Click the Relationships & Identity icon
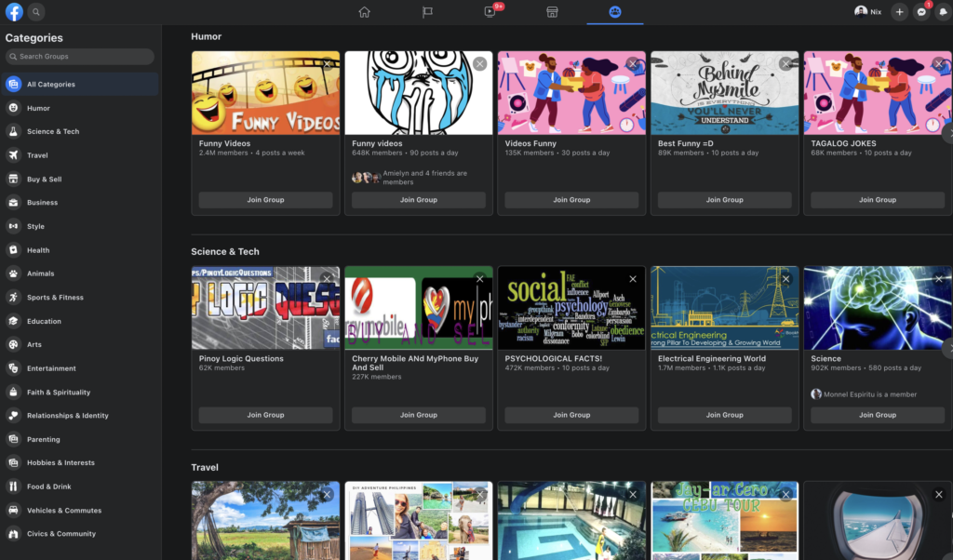The image size is (953, 560). pyautogui.click(x=13, y=416)
